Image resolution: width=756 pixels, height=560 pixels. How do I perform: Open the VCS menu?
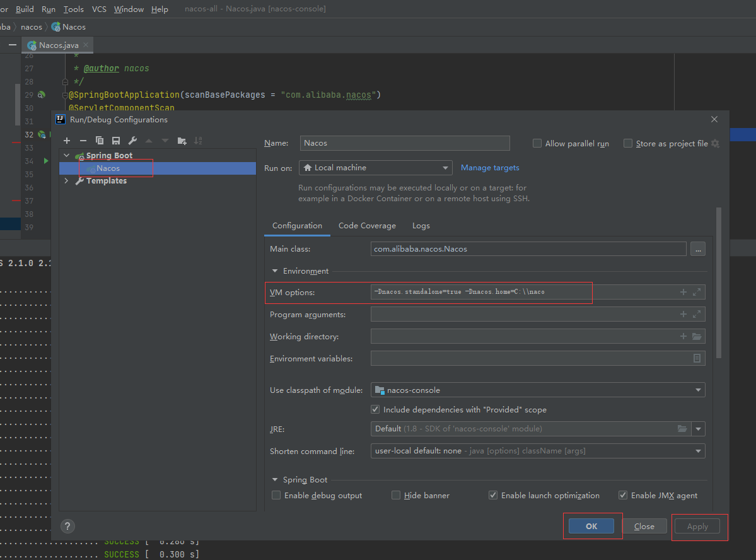(100, 9)
